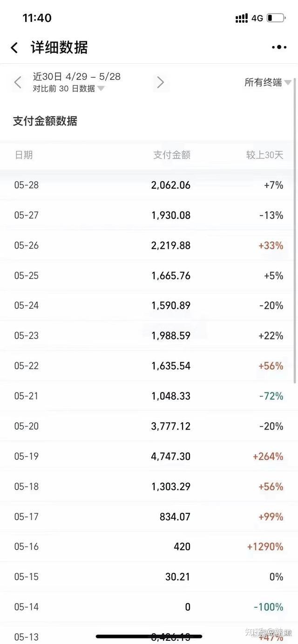Tap the 支付金额数据 section title
The height and width of the screenshot is (644, 298).
tap(45, 121)
